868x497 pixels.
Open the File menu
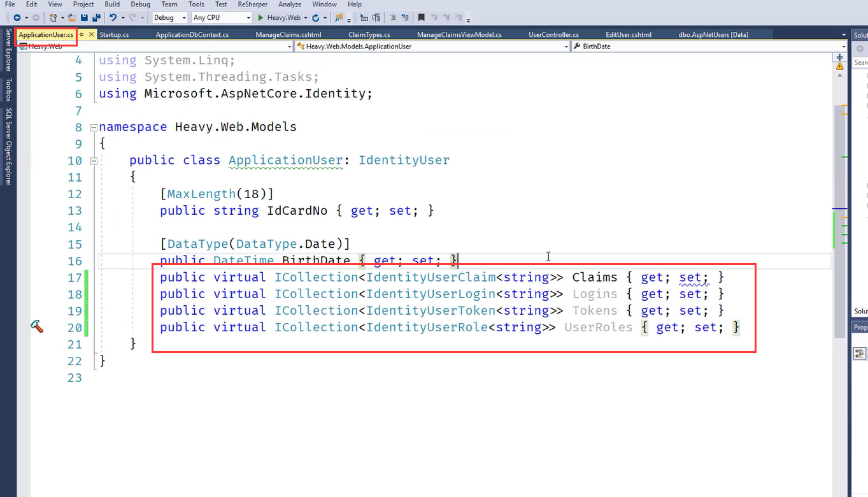[10, 4]
